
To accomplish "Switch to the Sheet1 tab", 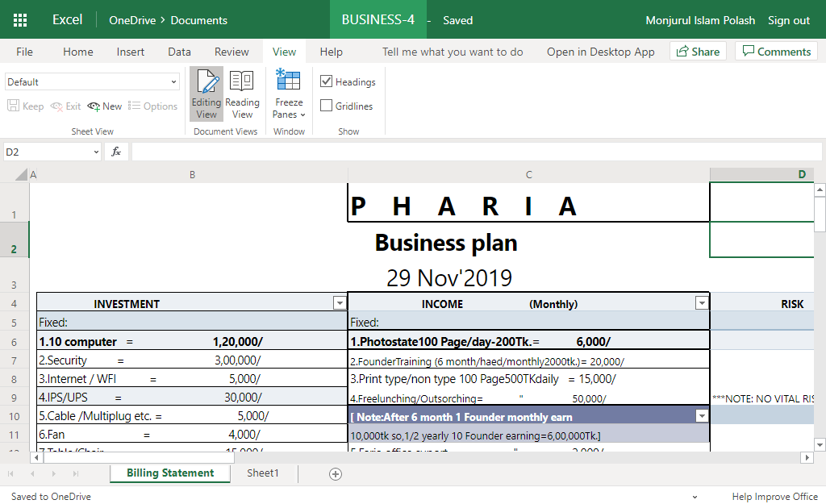I will (x=262, y=473).
